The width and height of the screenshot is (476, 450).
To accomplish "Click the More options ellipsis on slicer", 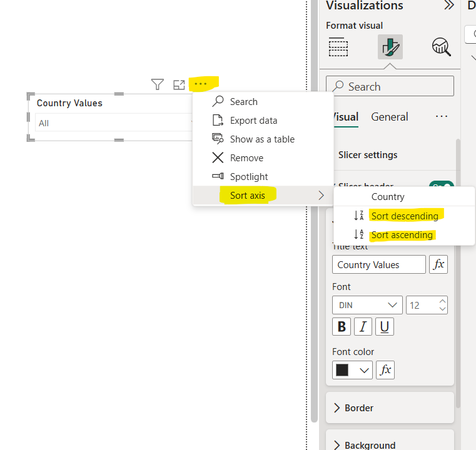I will tap(201, 84).
